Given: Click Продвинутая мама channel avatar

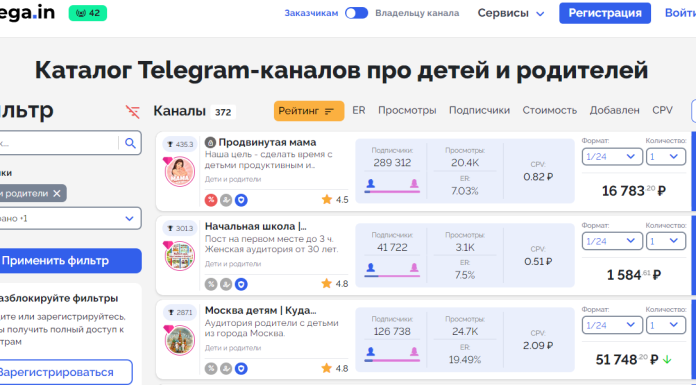Looking at the screenshot, I should [x=180, y=171].
